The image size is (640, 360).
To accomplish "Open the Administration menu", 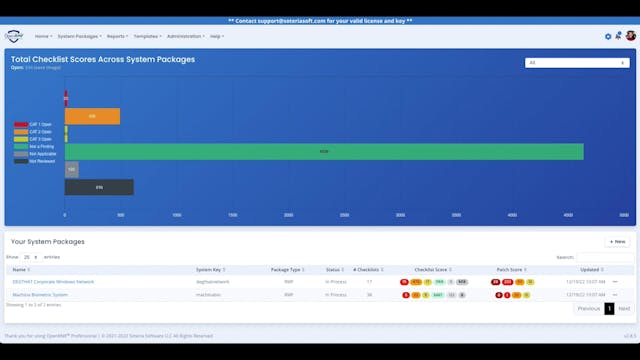I will 186,36.
